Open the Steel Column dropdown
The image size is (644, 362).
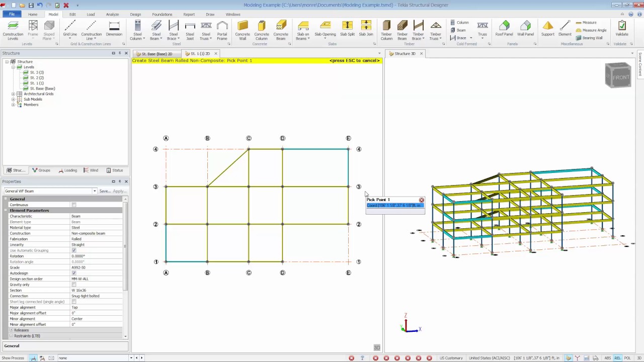[144, 39]
